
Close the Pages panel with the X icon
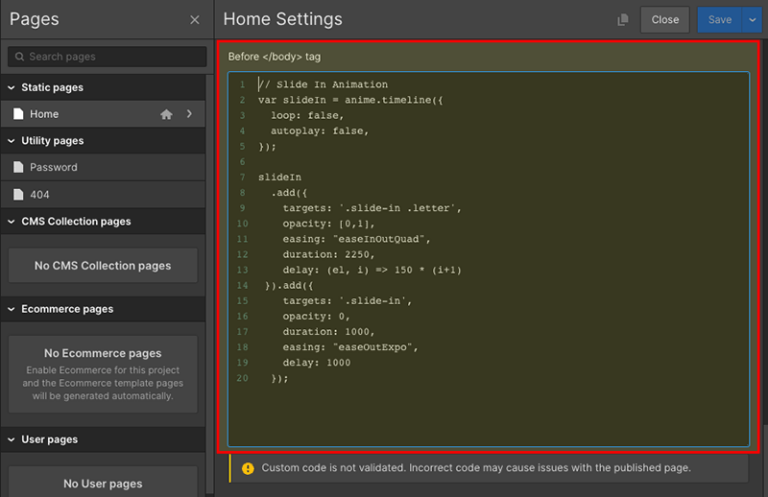coord(194,20)
